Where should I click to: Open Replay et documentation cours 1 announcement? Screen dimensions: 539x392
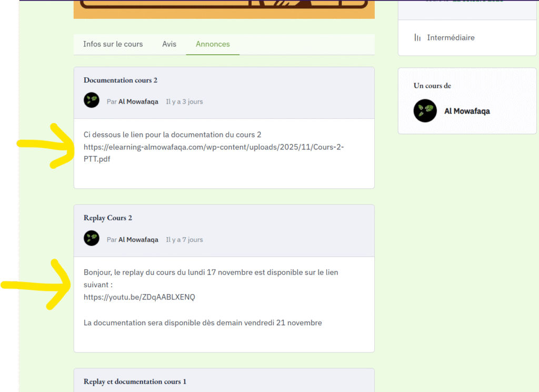click(x=135, y=381)
